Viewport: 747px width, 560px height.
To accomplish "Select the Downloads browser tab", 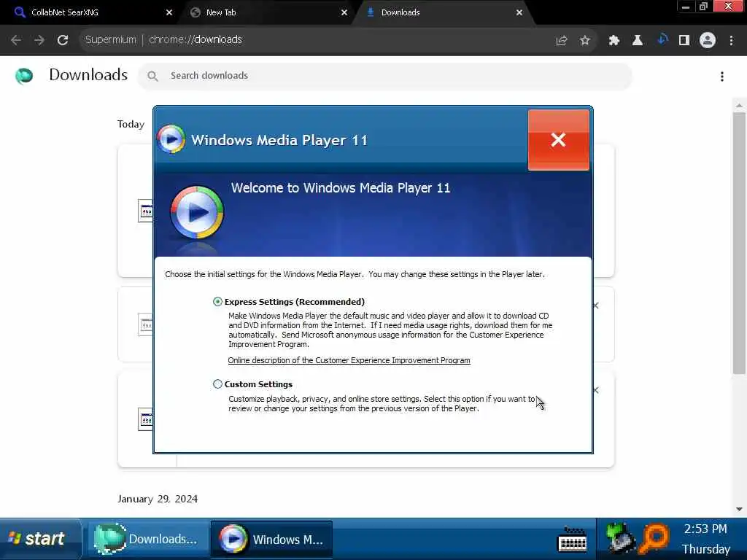I will pos(443,12).
